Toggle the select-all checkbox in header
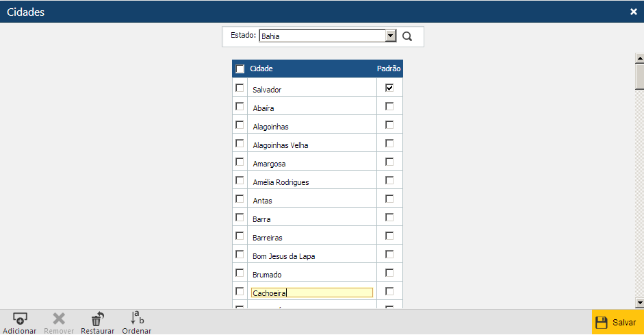This screenshot has width=644, height=335. click(240, 69)
